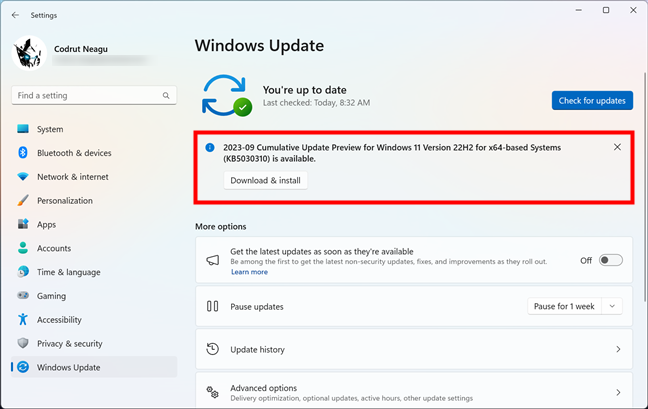Click the Windows Update page title
Viewport: 648px width, 409px height.
260,45
